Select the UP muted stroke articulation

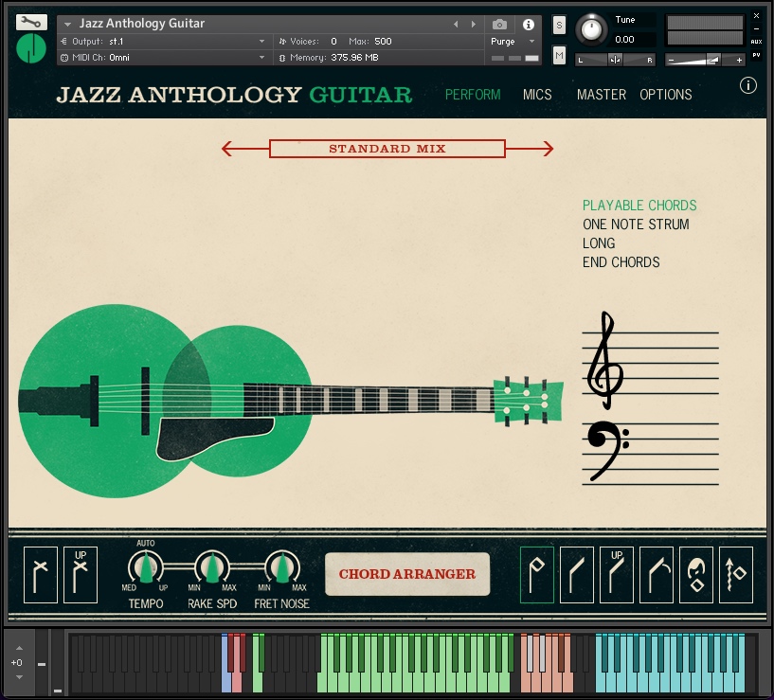81,575
